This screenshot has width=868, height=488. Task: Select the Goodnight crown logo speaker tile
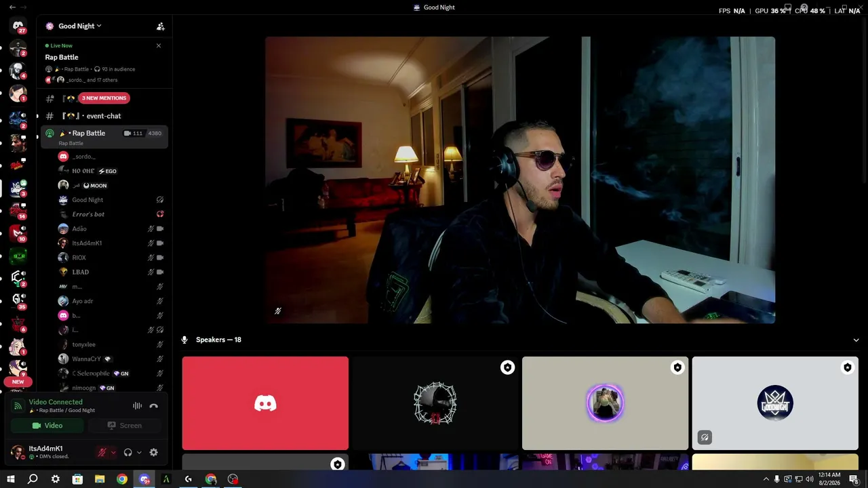(775, 403)
